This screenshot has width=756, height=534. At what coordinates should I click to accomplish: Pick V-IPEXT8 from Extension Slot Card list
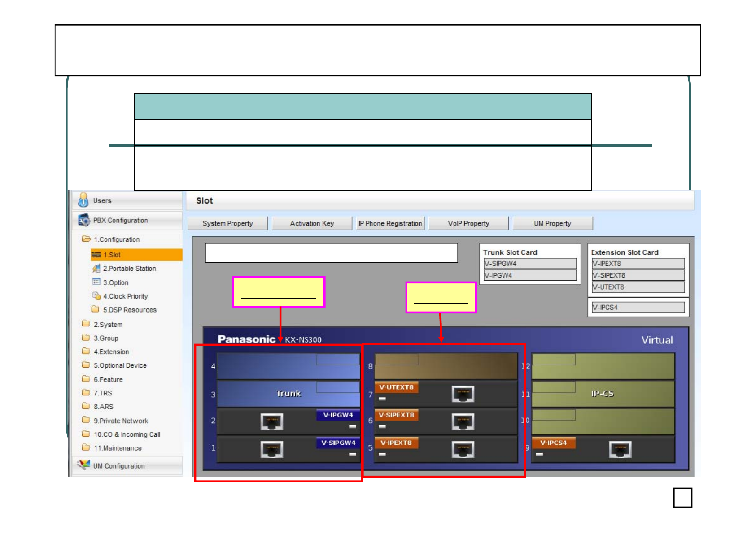coord(638,264)
